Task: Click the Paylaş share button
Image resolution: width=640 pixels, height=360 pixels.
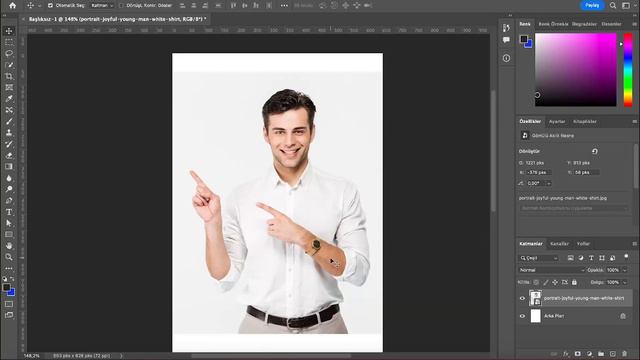Action: (x=592, y=6)
